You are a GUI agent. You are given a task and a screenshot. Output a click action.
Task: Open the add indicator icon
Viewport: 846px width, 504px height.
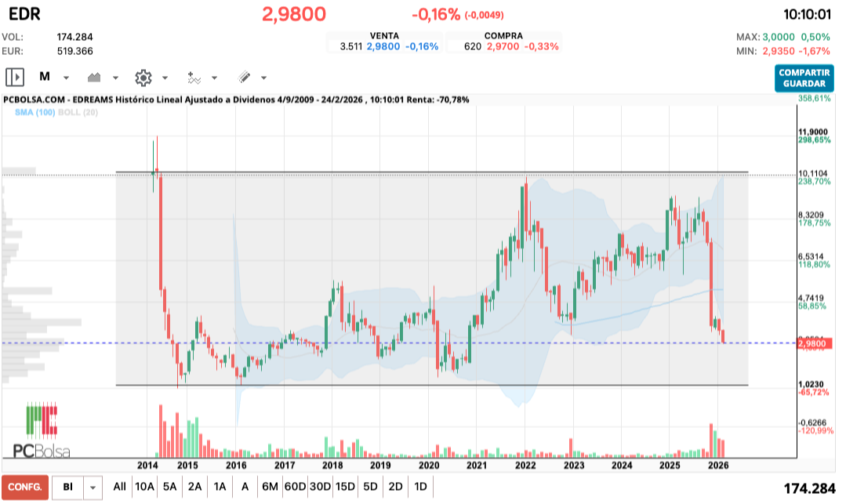tap(194, 78)
